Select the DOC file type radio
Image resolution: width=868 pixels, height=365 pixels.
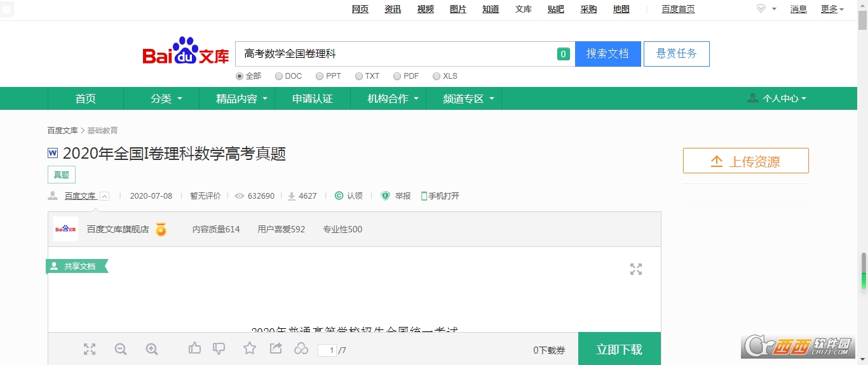click(279, 76)
